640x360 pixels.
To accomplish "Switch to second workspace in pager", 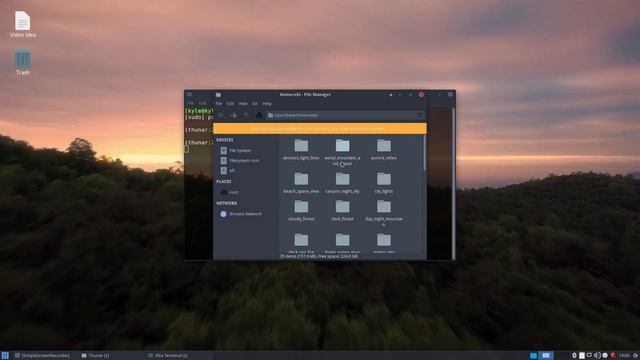I will [x=546, y=356].
